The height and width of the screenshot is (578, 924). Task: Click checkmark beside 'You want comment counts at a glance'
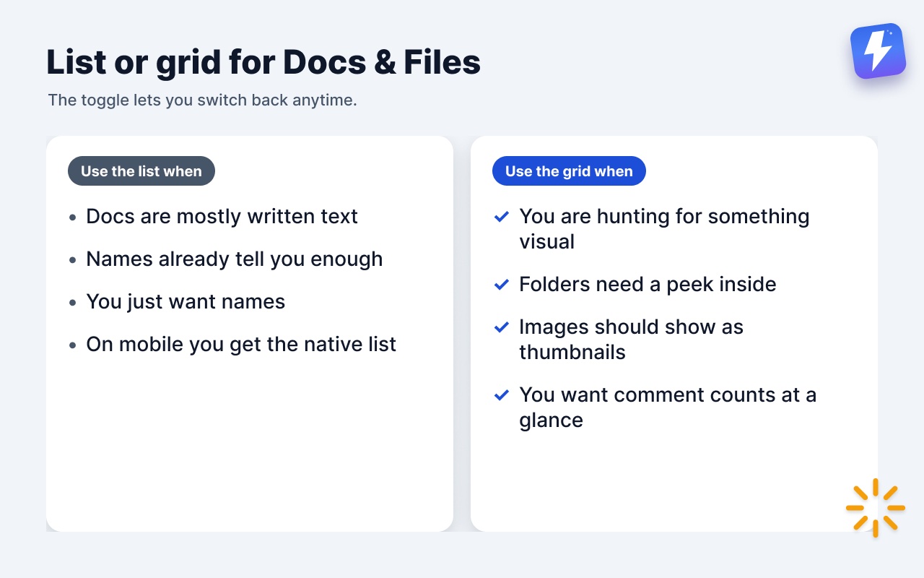[501, 395]
